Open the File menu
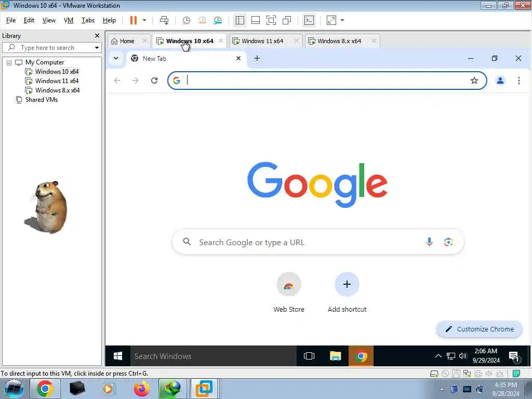The image size is (532, 399). [x=11, y=20]
